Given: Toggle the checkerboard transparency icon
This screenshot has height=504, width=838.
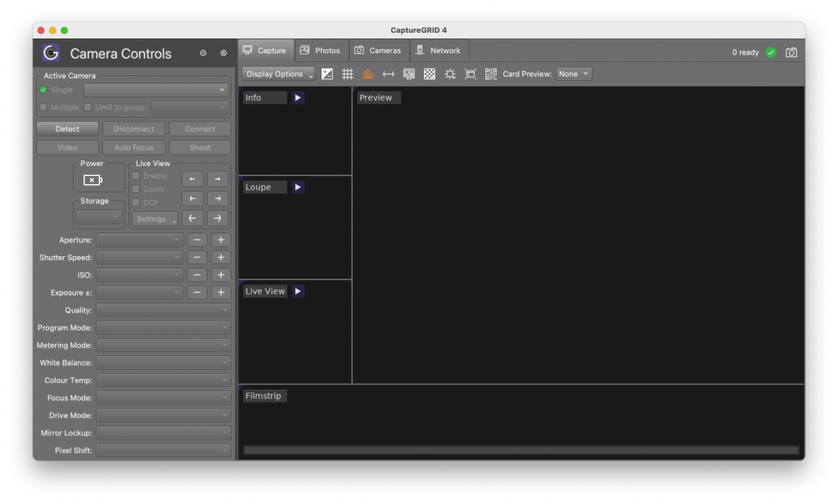Looking at the screenshot, I should [429, 74].
